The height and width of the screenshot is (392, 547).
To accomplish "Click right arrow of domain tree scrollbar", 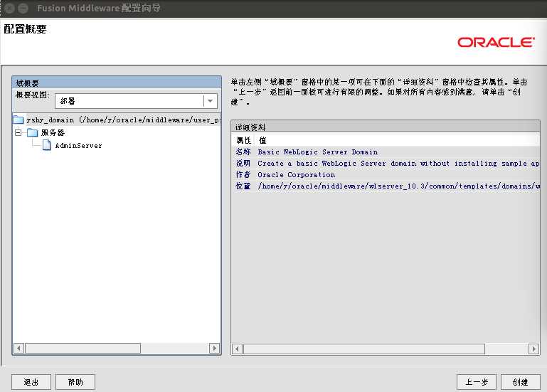I will [214, 348].
